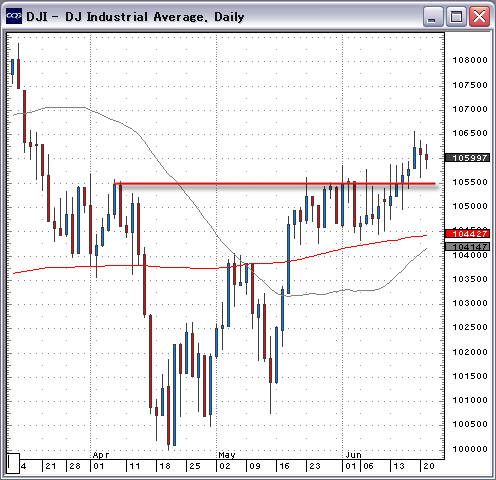Click the 103000 price axis label

coord(470,303)
